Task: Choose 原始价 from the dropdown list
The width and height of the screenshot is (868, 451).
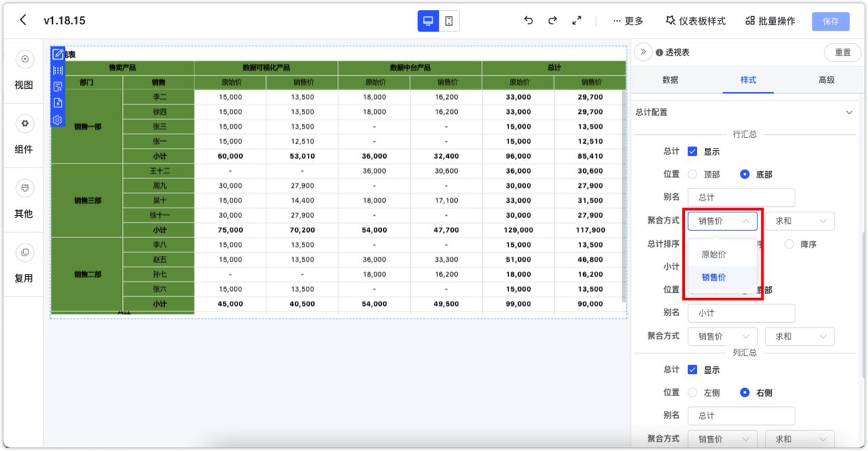Action: pos(722,254)
